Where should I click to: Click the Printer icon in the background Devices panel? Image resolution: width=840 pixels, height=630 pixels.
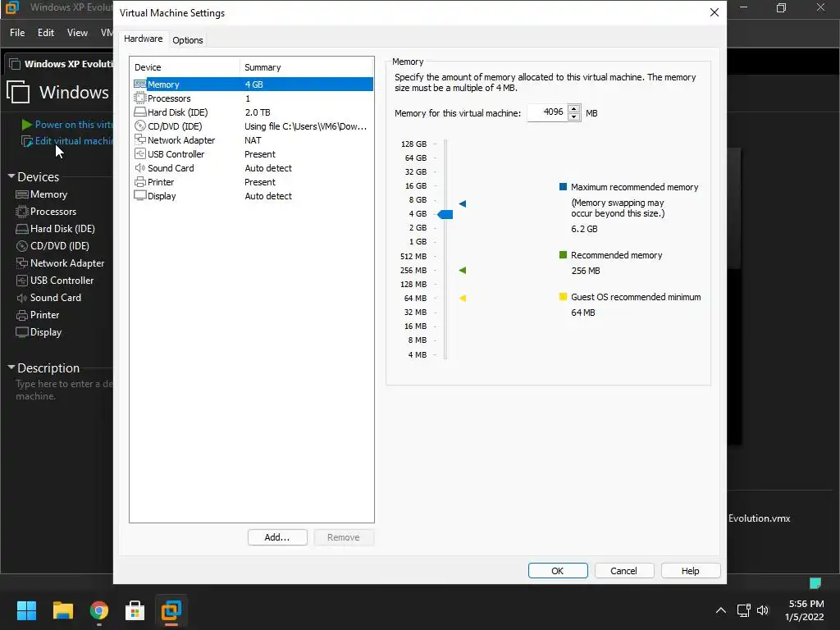22,315
